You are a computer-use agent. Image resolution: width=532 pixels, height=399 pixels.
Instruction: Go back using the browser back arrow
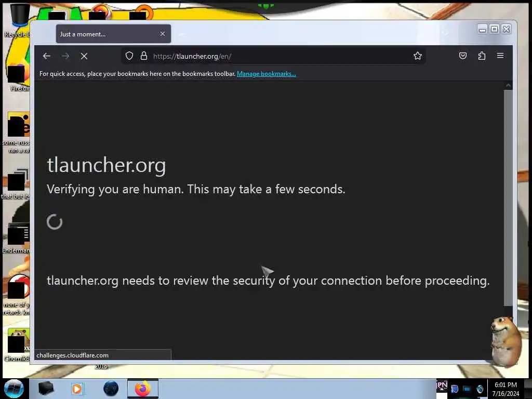(x=46, y=56)
